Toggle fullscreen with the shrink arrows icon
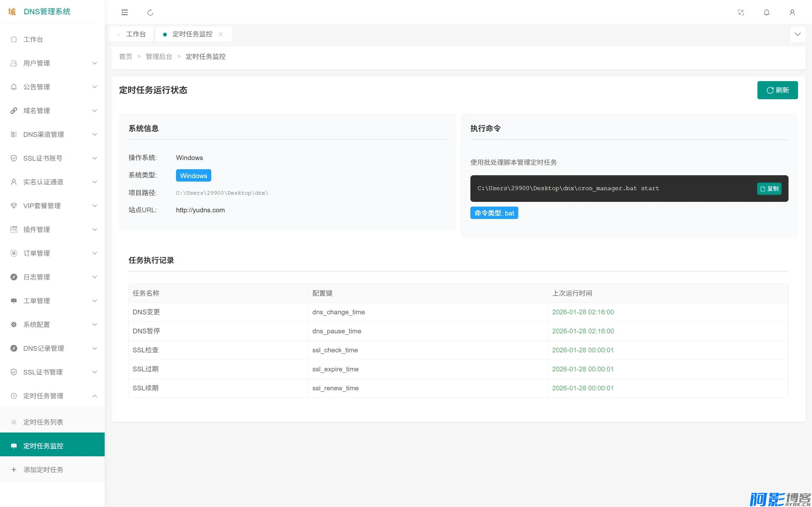812x507 pixels. pyautogui.click(x=741, y=12)
